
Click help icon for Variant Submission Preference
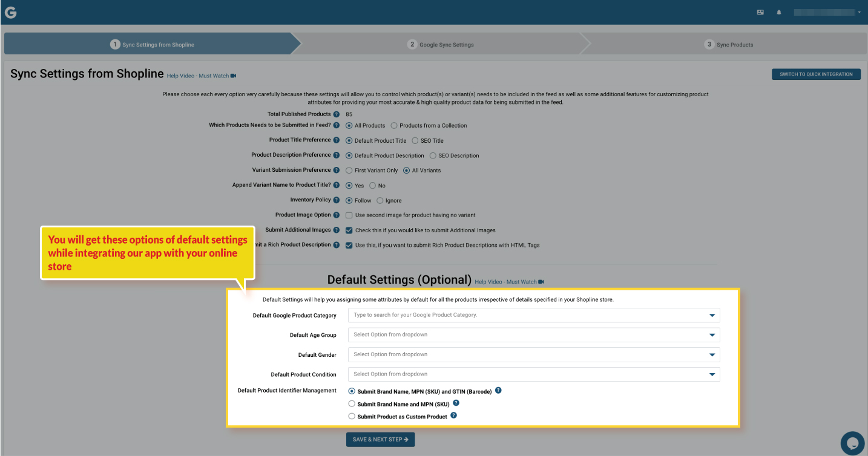tap(337, 170)
